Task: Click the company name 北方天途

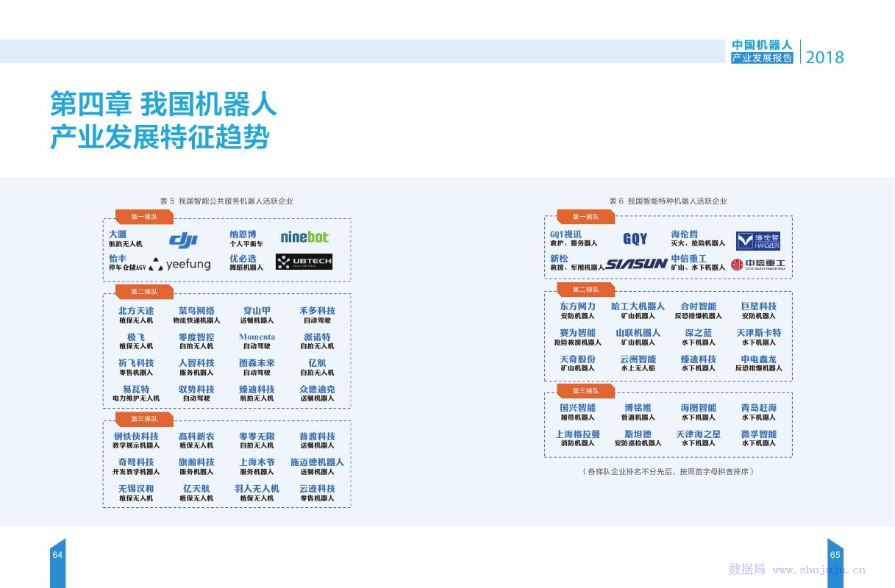Action: tap(137, 311)
